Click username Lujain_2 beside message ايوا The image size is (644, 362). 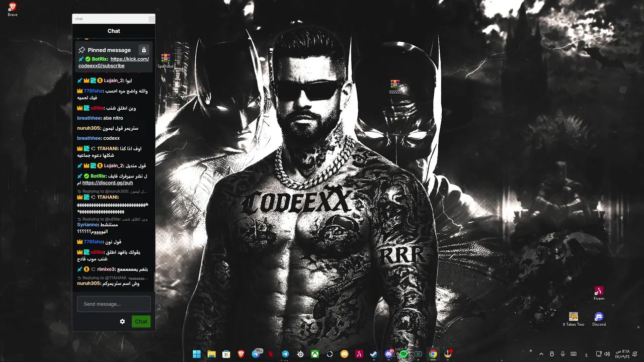113,80
